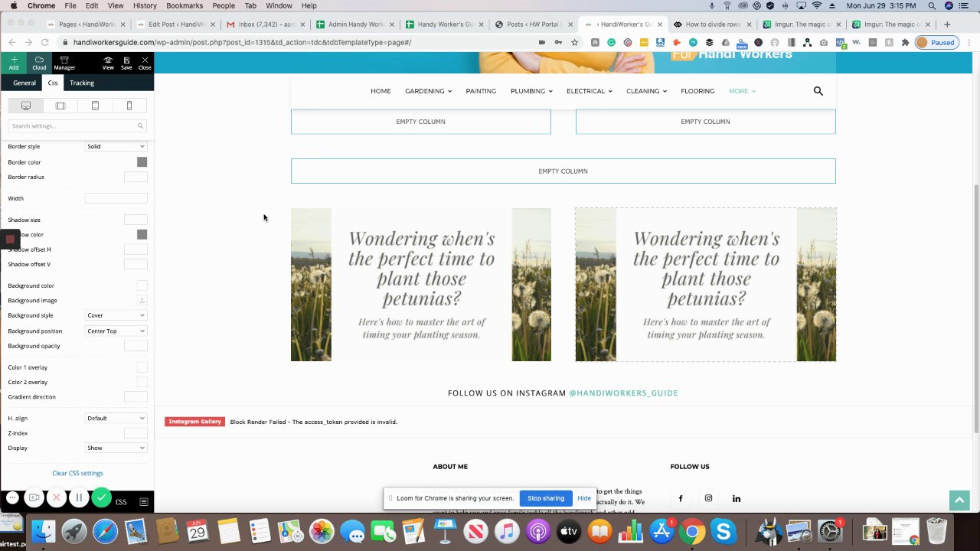Expand the CLEANING menu
The height and width of the screenshot is (551, 980).
[646, 91]
